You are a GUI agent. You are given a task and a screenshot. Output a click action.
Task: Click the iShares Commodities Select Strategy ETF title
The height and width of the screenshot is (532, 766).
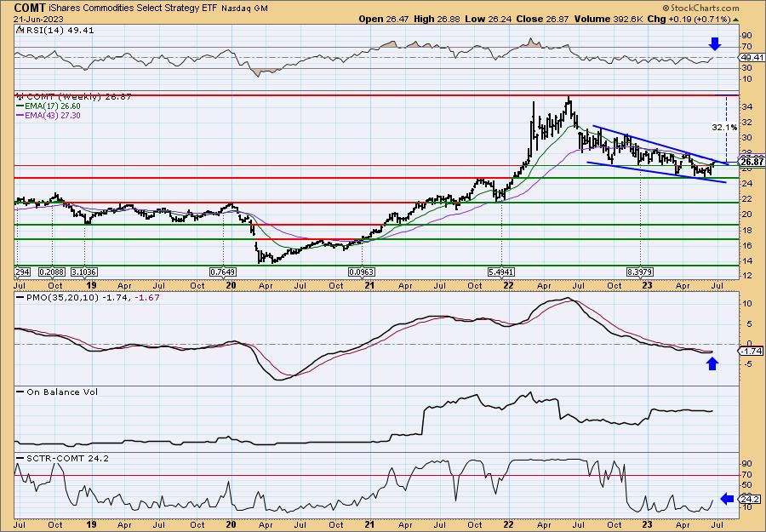[x=133, y=9]
